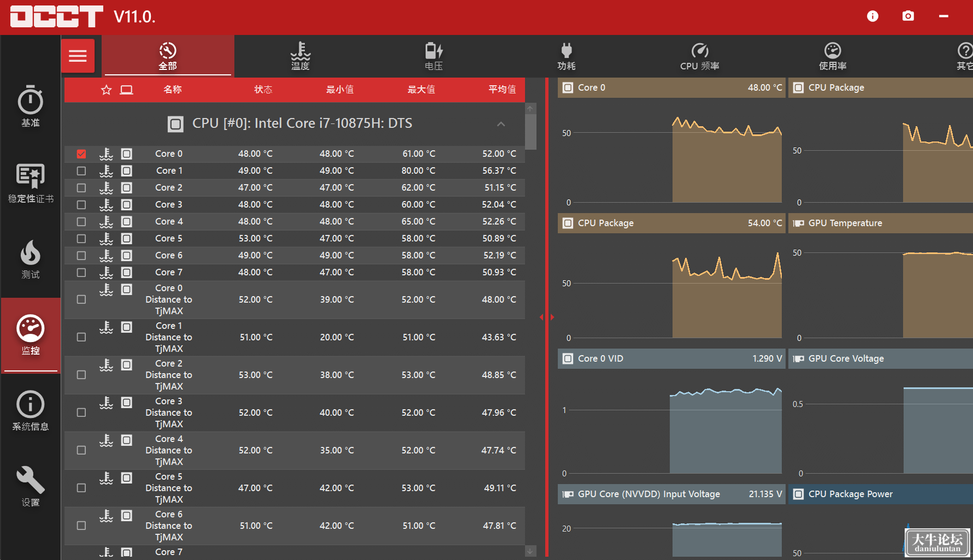Check the Core 5 checkbox

coord(81,239)
